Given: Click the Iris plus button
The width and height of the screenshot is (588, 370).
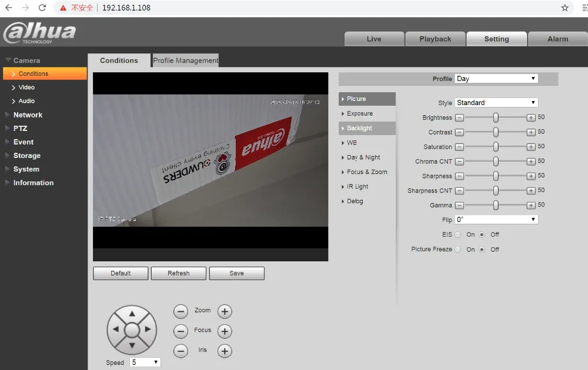Looking at the screenshot, I should coord(225,351).
